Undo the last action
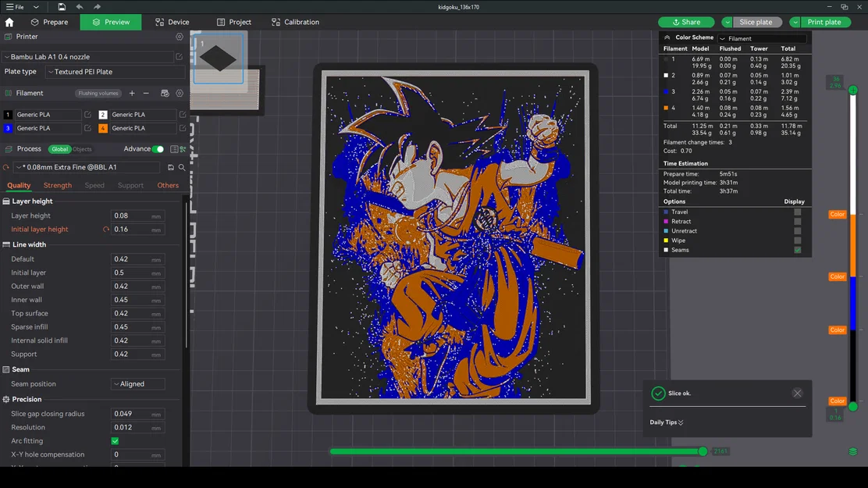The height and width of the screenshot is (488, 868). click(x=80, y=7)
